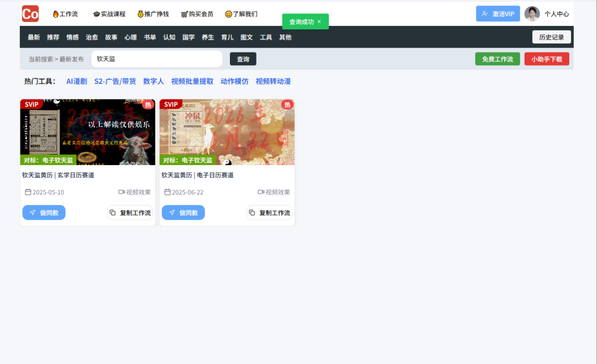Click 做同款 on the 电子日历赛道 card
This screenshot has width=597, height=364.
coord(183,213)
